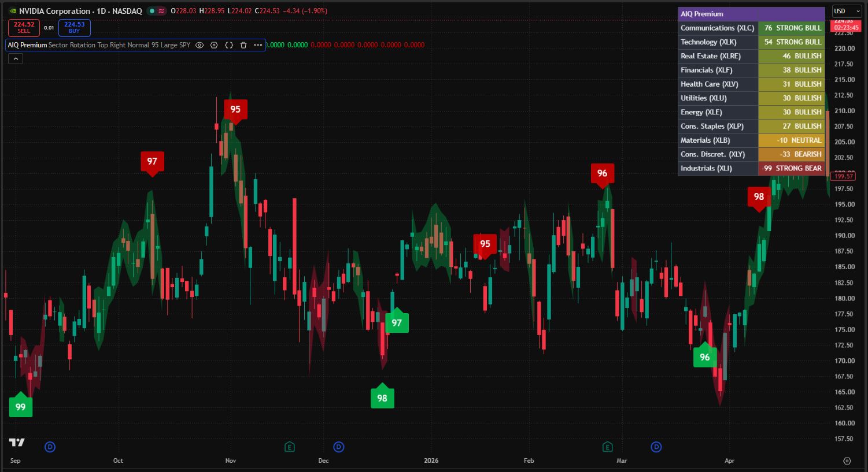Click the Industrials (XLI) row label

[x=706, y=168]
